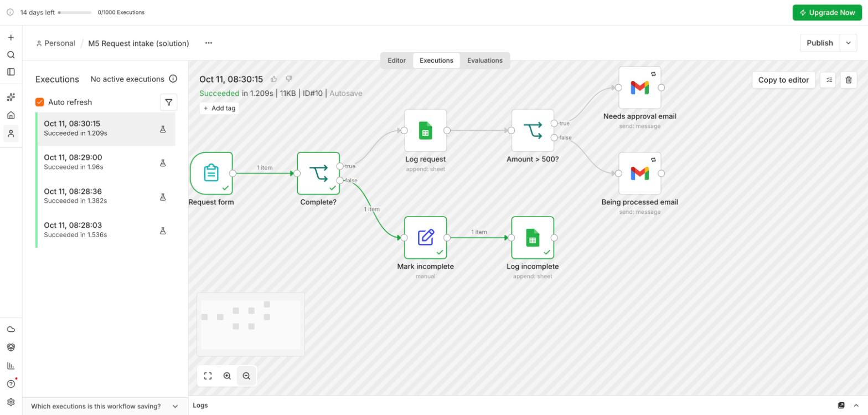This screenshot has width=868, height=415.
Task: Click flask icon on 08:30:15 execution
Action: click(x=163, y=129)
